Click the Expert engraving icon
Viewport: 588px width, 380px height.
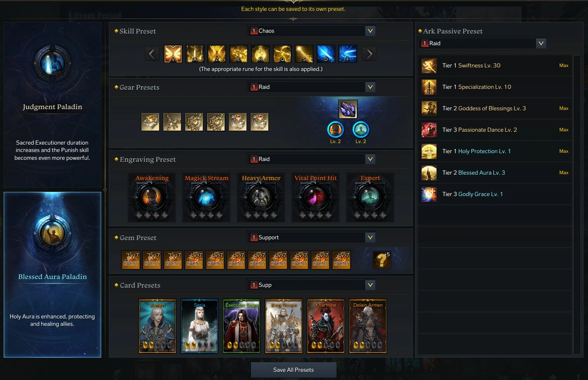(x=370, y=197)
